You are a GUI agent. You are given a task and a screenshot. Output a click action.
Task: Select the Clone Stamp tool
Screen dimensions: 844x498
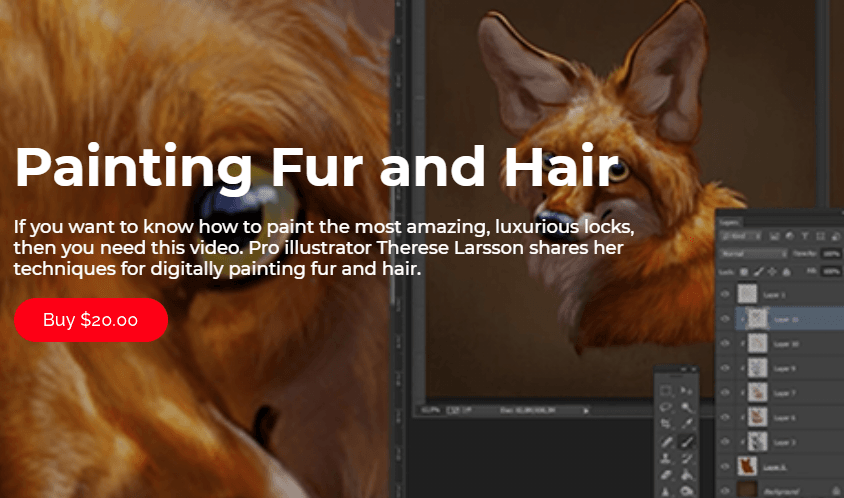click(x=666, y=459)
